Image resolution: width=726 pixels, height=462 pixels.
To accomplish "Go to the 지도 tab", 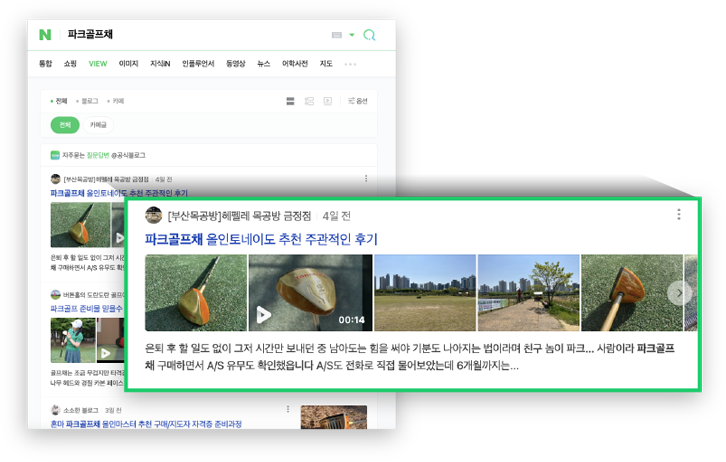I will [326, 64].
